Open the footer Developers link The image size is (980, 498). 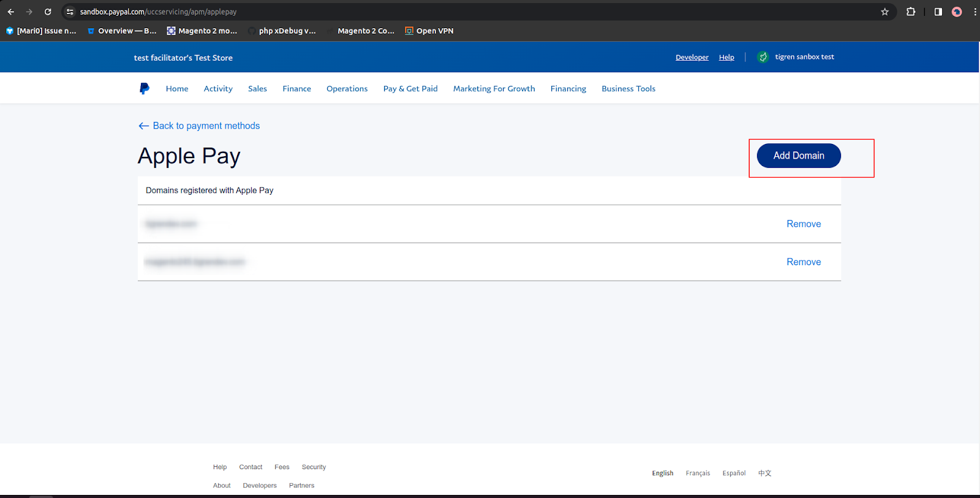click(x=260, y=485)
